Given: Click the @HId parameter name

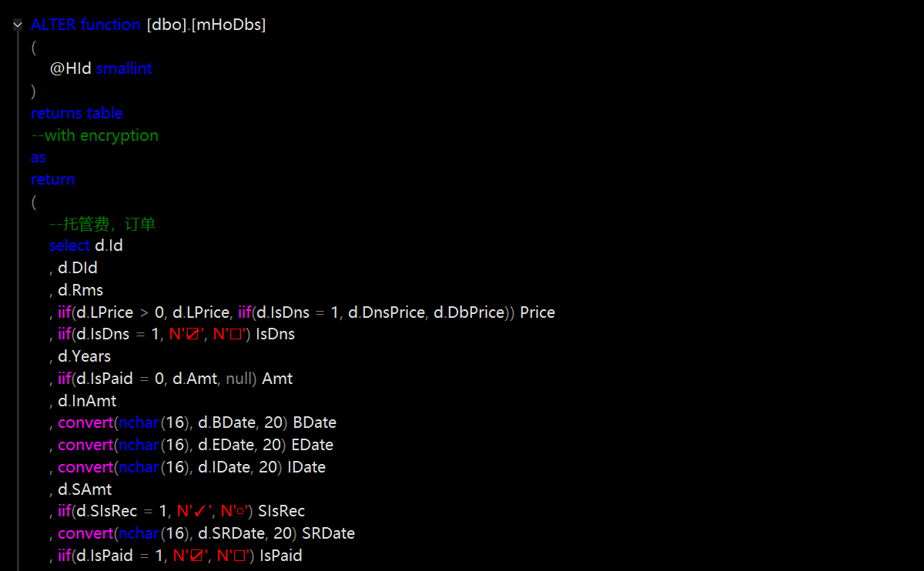Looking at the screenshot, I should (71, 68).
